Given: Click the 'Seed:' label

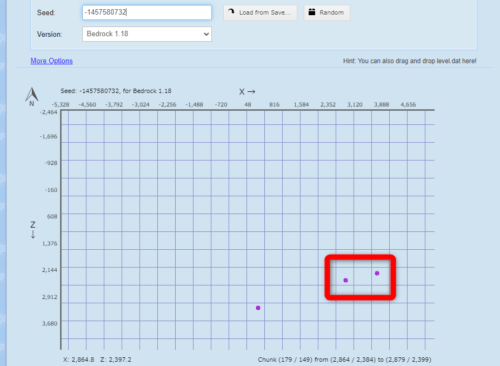Looking at the screenshot, I should [46, 13].
